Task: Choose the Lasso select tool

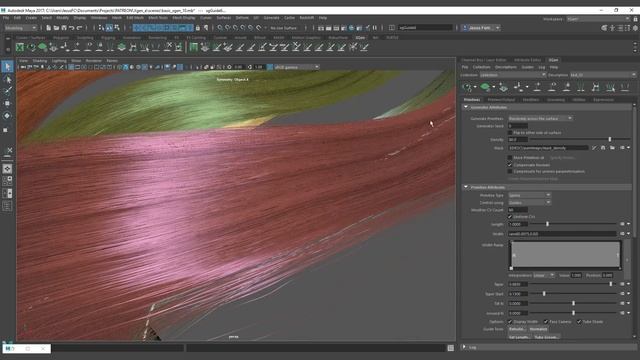Action: point(7,79)
